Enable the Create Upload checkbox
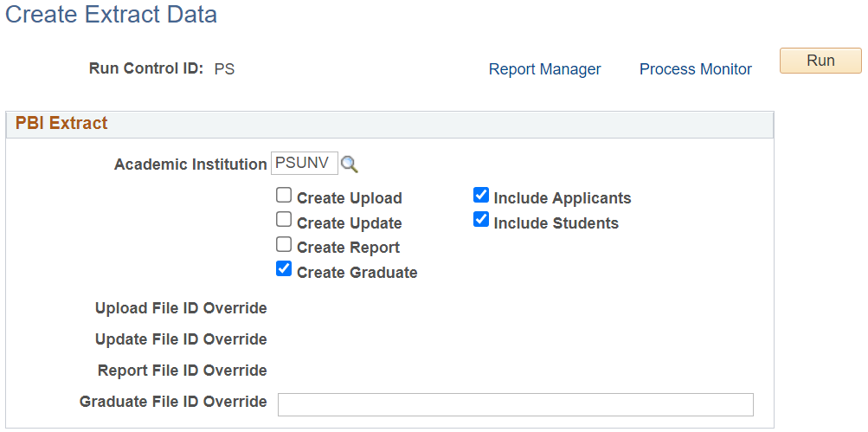This screenshot has height=432, width=868. [284, 196]
